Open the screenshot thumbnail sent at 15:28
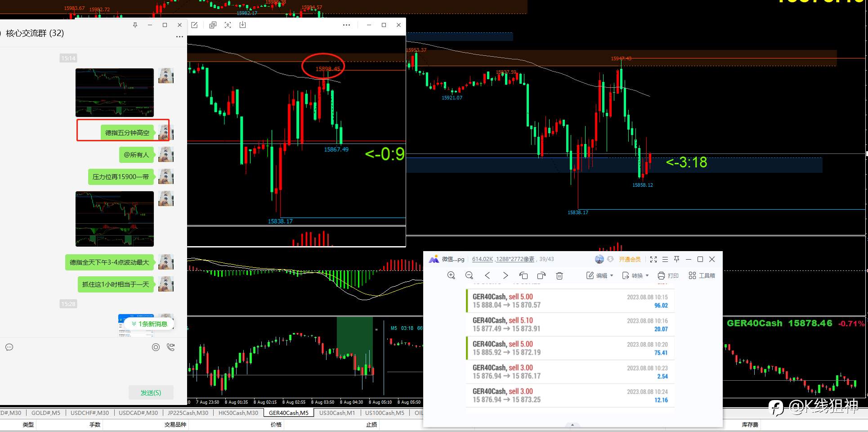Screen dimensions: 868x432 coord(136,325)
